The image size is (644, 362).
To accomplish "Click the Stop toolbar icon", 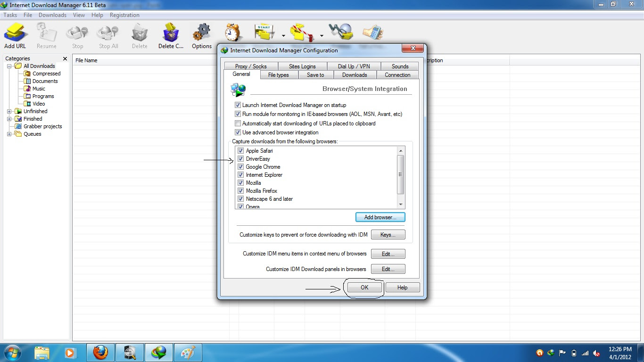I will coord(77,37).
